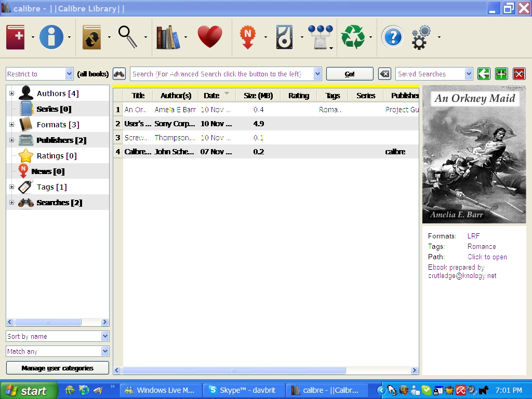Open the Calibre library bookshelf icon
532x399 pixels.
tap(168, 37)
